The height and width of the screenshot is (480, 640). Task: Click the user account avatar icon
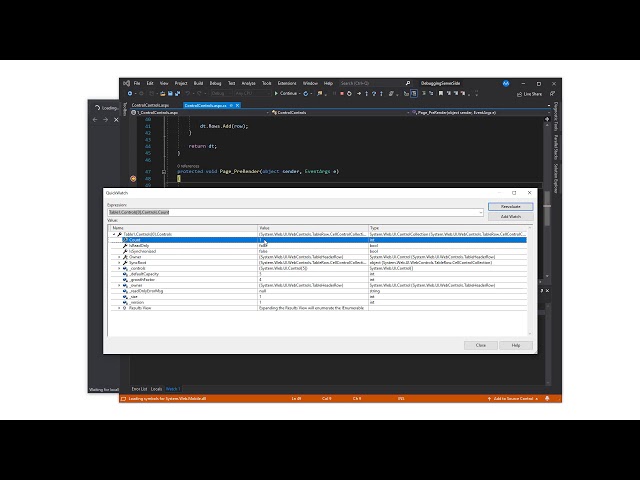pyautogui.click(x=506, y=83)
